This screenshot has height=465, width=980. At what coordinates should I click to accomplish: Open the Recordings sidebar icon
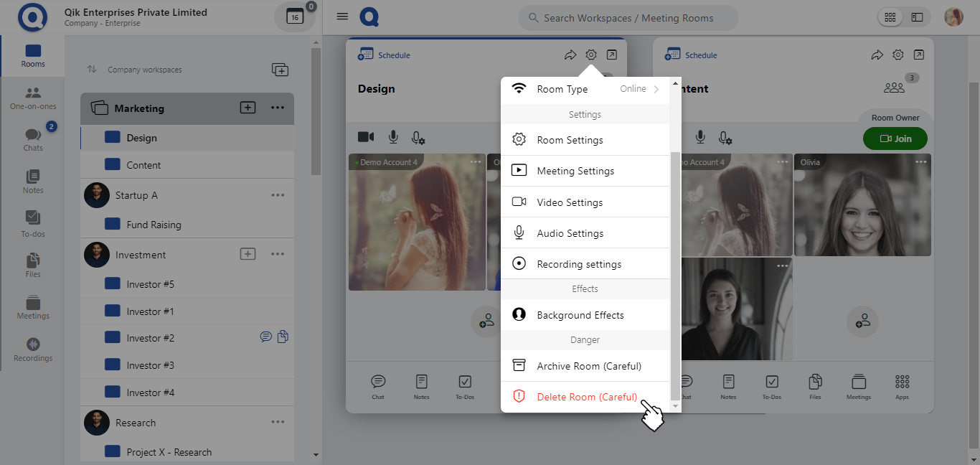pos(33,349)
